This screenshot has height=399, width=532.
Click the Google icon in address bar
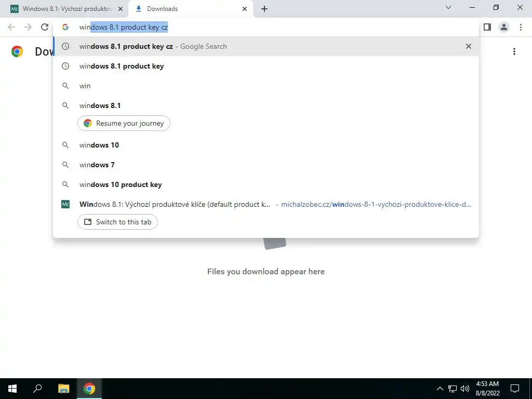click(65, 27)
